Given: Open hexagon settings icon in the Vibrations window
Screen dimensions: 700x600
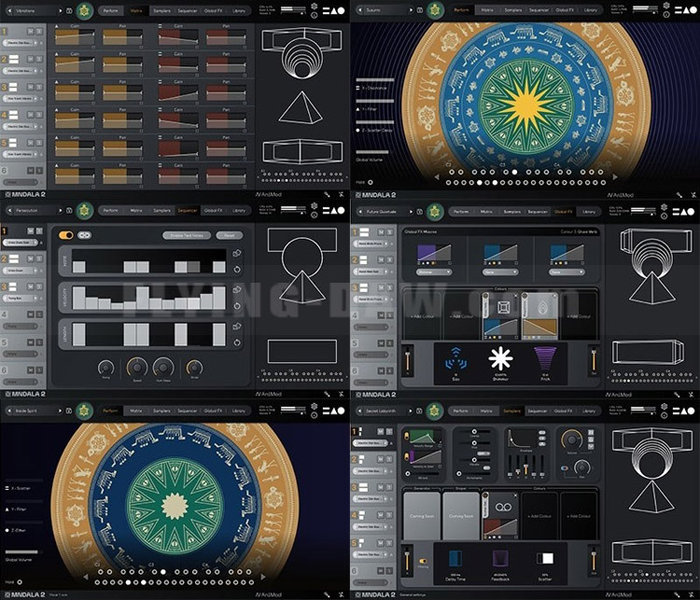Looking at the screenshot, I should tap(315, 7).
